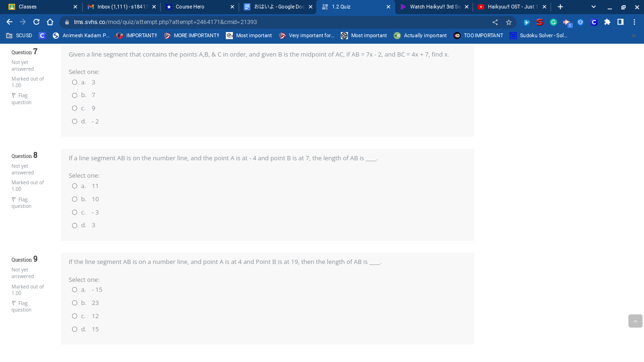Viewport: 644px width, 362px height.
Task: Open the MORE IMPORTANT!! bookmark
Action: 191,35
